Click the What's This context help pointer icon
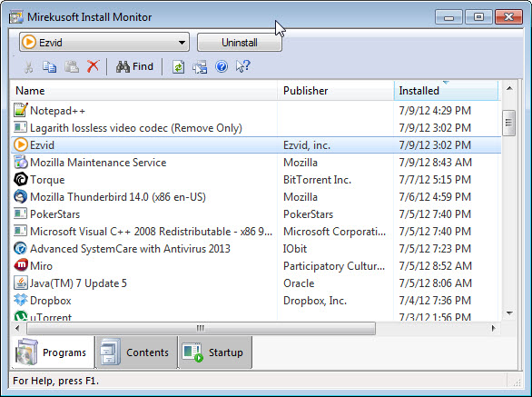Viewport: 532px width, 397px height. point(242,66)
